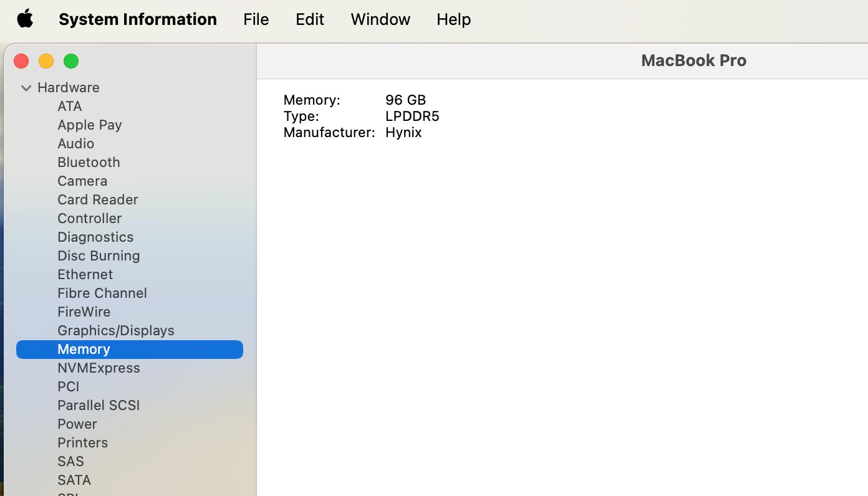868x496 pixels.
Task: Click the green zoom window button
Action: pyautogui.click(x=71, y=61)
